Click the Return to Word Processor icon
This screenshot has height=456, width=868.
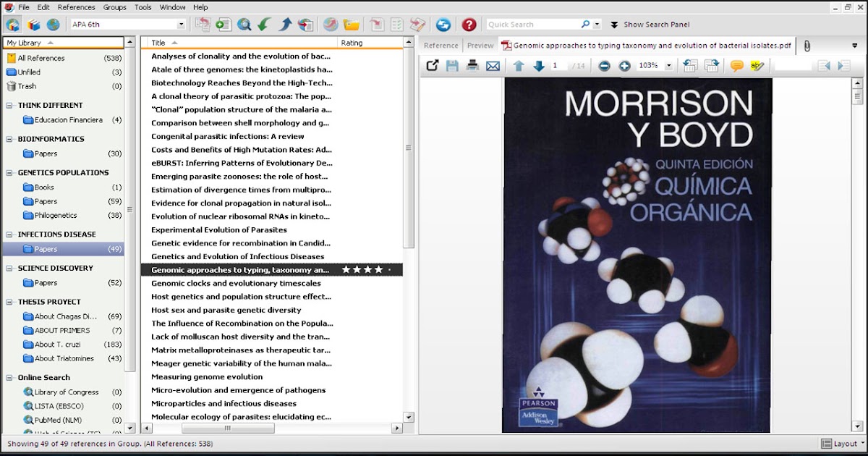(417, 25)
